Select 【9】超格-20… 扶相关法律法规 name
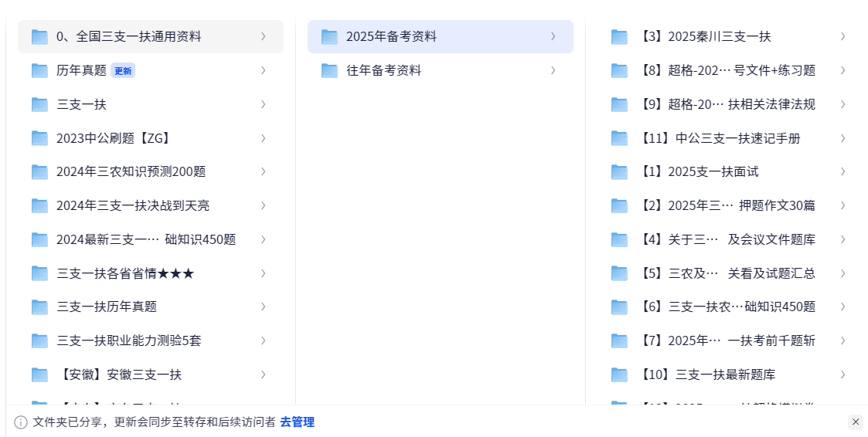The width and height of the screenshot is (868, 437). tap(727, 104)
